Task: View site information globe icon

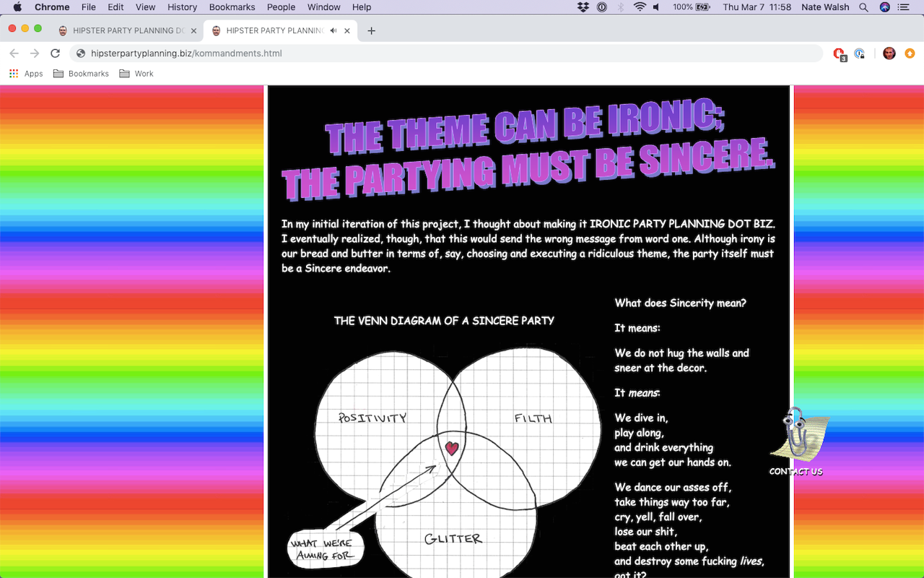Action: (x=81, y=53)
